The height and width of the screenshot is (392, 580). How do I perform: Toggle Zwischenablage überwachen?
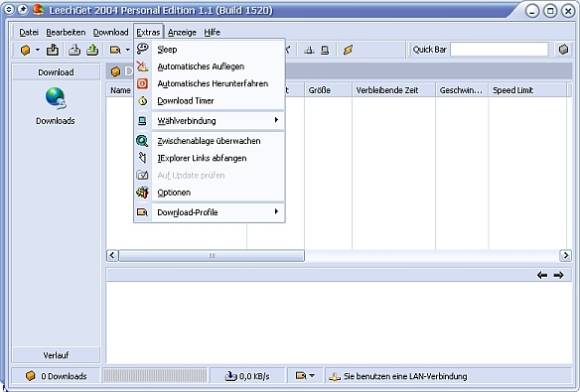(209, 141)
